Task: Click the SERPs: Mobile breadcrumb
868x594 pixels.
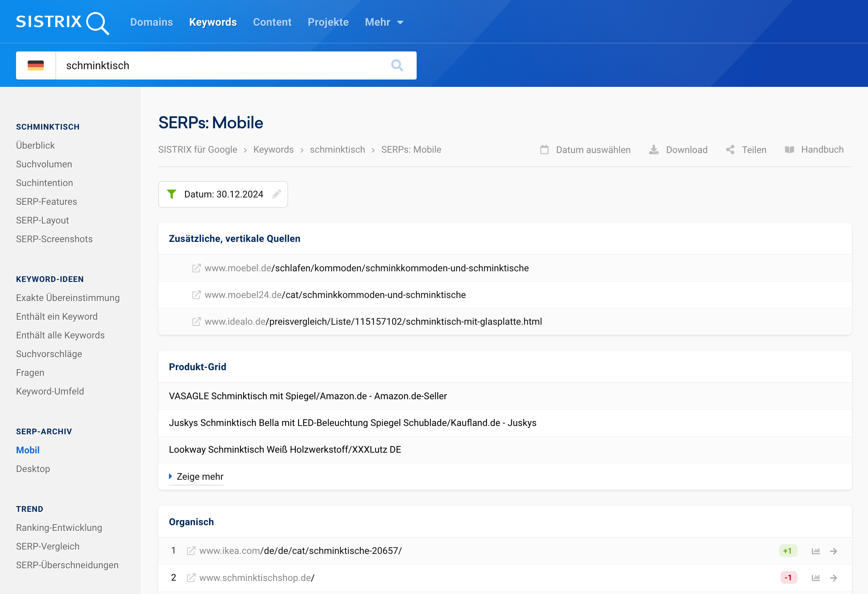Action: pyautogui.click(x=411, y=150)
